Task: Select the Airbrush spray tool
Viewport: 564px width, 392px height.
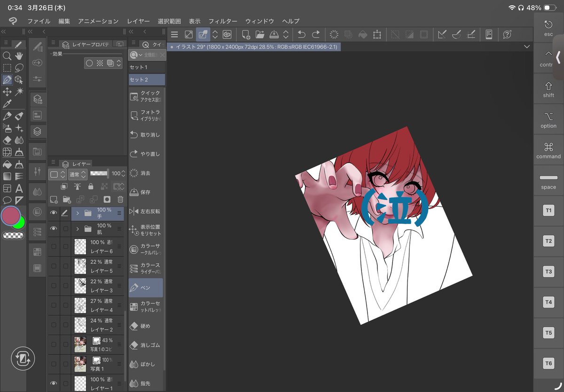Action: (x=7, y=128)
